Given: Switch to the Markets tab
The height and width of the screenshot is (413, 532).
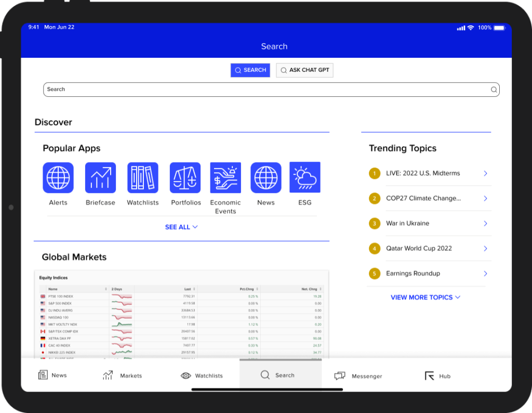Looking at the screenshot, I should (123, 376).
